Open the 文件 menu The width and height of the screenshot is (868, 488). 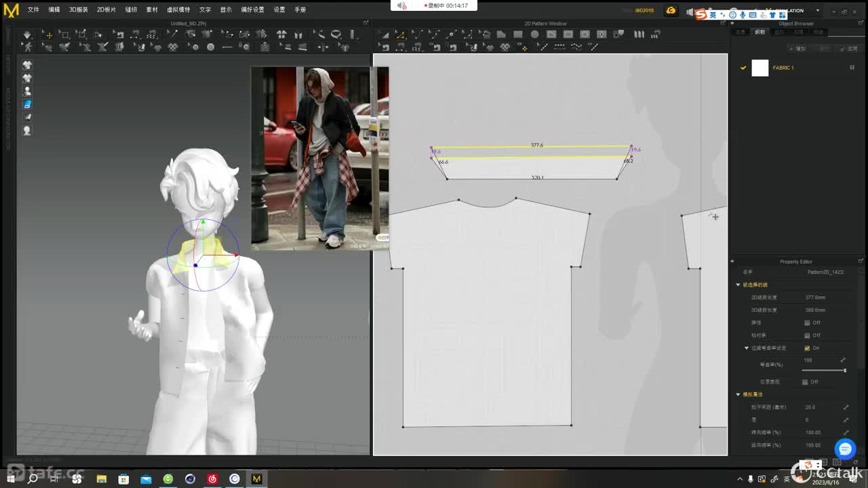33,9
